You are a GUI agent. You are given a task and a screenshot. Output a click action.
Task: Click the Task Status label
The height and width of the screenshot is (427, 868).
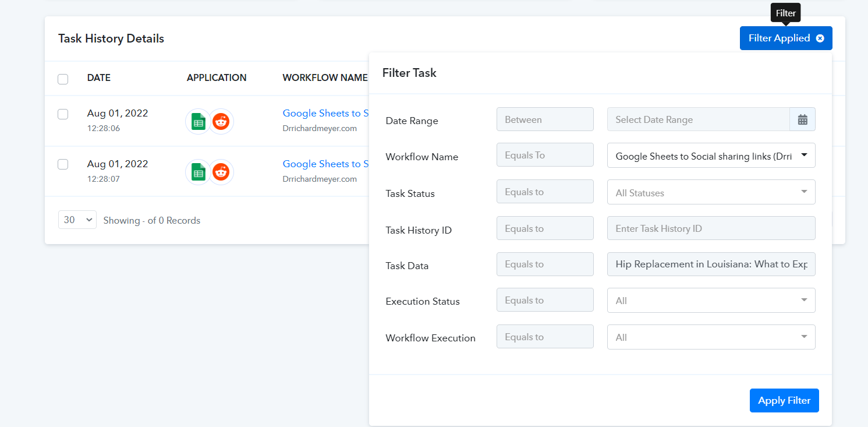pyautogui.click(x=410, y=193)
